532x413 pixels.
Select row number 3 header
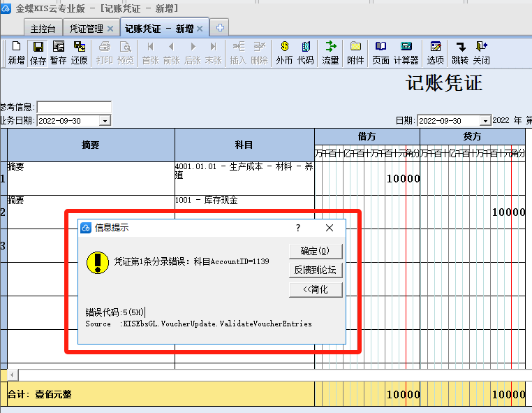3,245
